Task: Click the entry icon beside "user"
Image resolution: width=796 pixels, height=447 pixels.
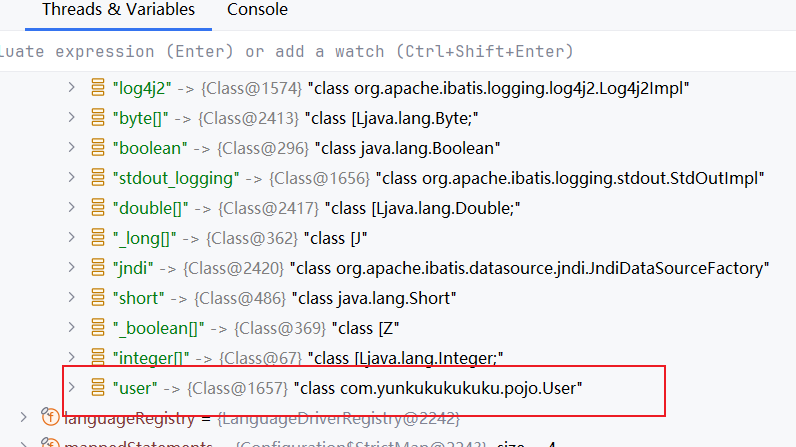Action: pos(97,387)
